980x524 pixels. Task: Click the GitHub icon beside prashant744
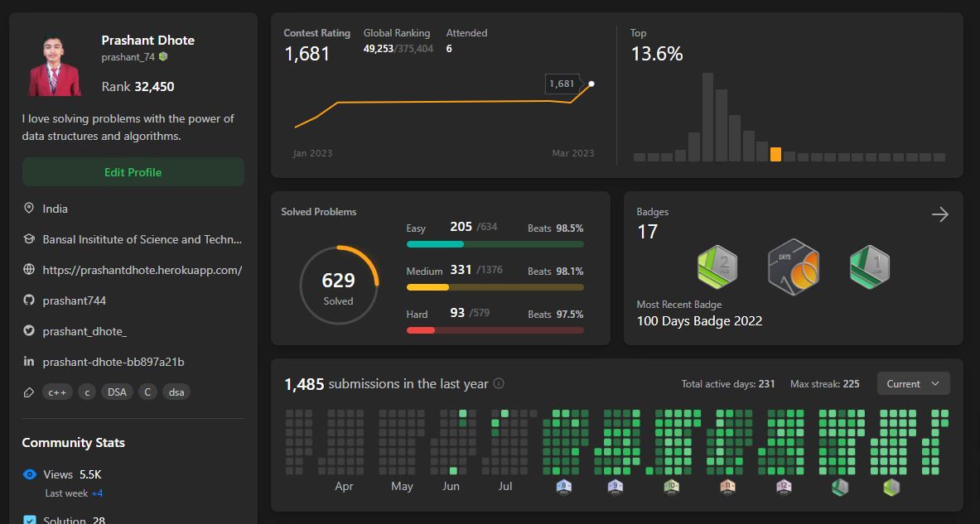coord(29,300)
